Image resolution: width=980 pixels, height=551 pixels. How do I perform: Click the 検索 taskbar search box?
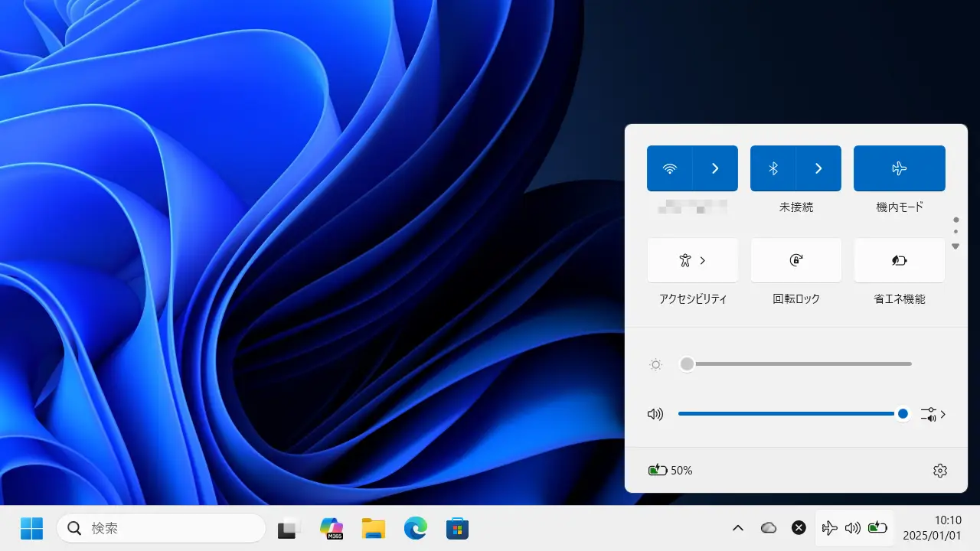tap(161, 528)
